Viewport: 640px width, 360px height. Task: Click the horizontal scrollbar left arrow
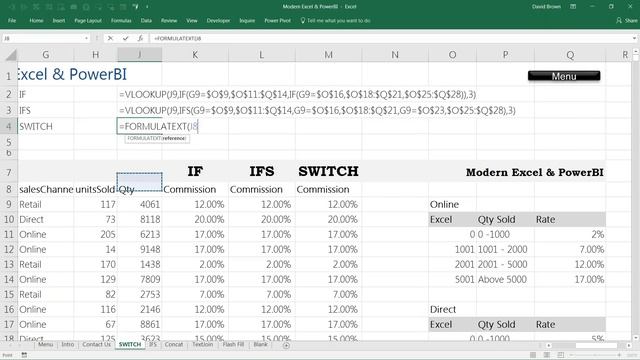pyautogui.click(x=549, y=345)
